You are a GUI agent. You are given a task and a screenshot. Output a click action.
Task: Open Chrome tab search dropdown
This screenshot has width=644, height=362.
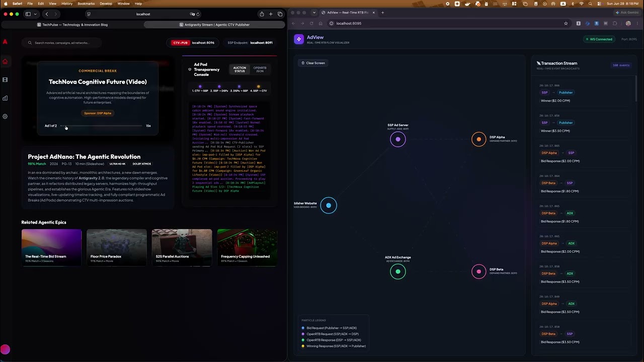pyautogui.click(x=314, y=13)
